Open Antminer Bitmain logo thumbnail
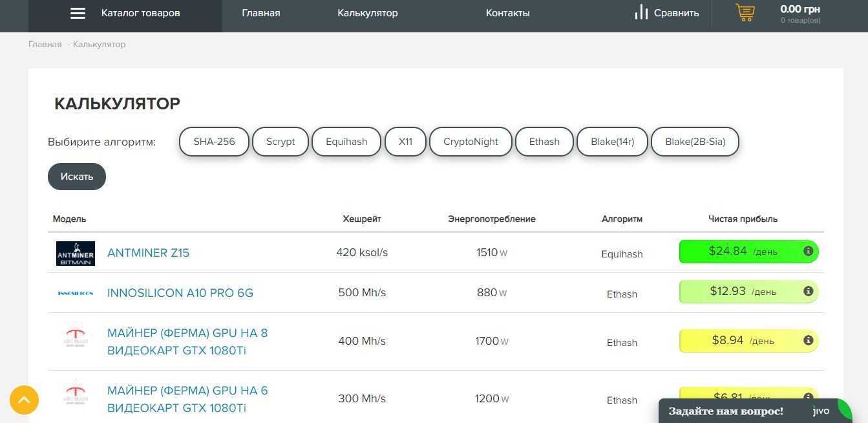Screen dimensions: 868x423 tap(76, 254)
